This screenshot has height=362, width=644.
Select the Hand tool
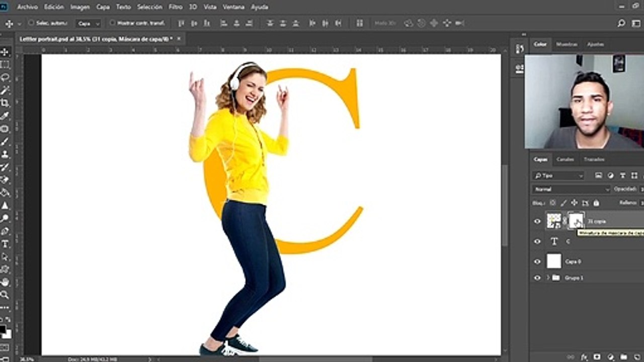point(5,282)
